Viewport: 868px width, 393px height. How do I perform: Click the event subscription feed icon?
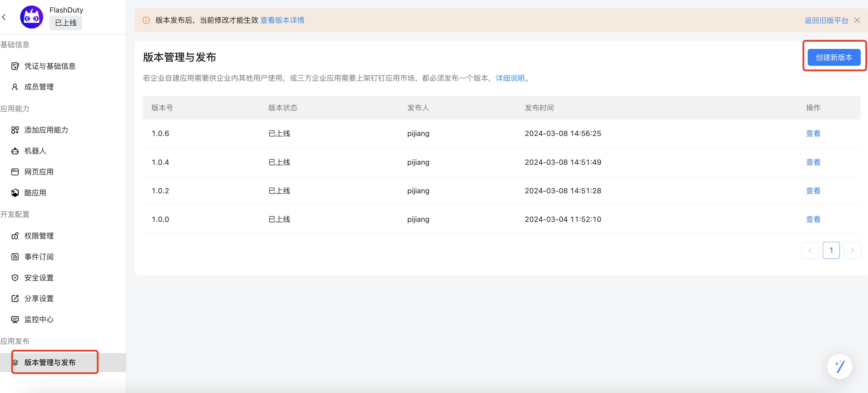[x=15, y=257]
